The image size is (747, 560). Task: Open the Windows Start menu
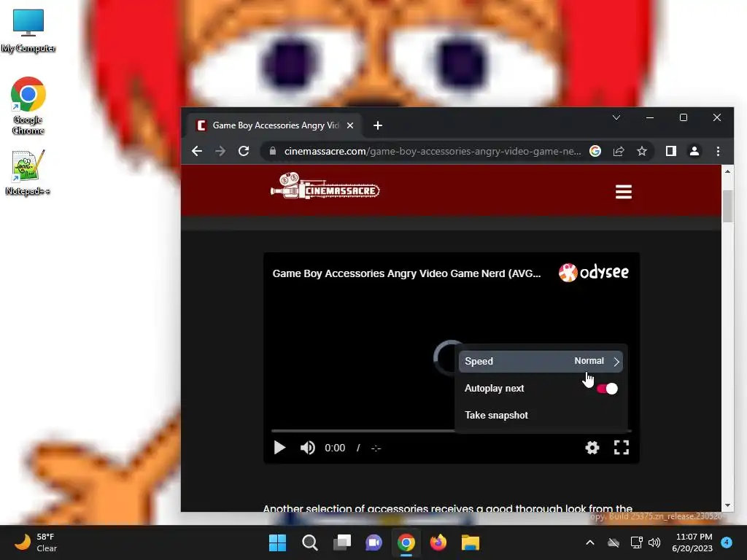point(277,542)
